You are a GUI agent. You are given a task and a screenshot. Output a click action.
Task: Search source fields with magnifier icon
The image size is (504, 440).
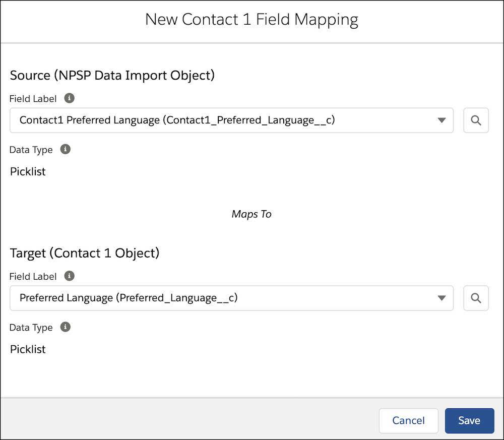(476, 120)
